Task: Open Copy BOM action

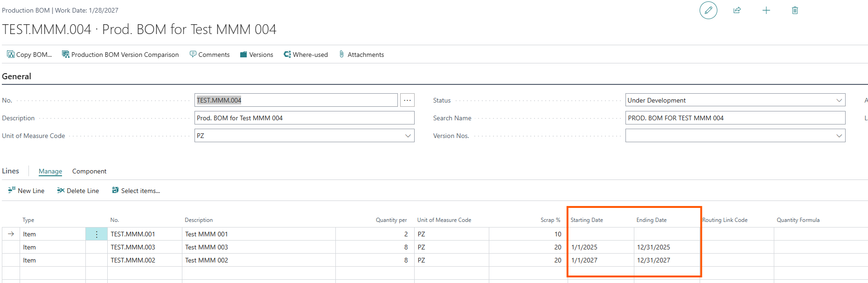Action: tap(29, 55)
